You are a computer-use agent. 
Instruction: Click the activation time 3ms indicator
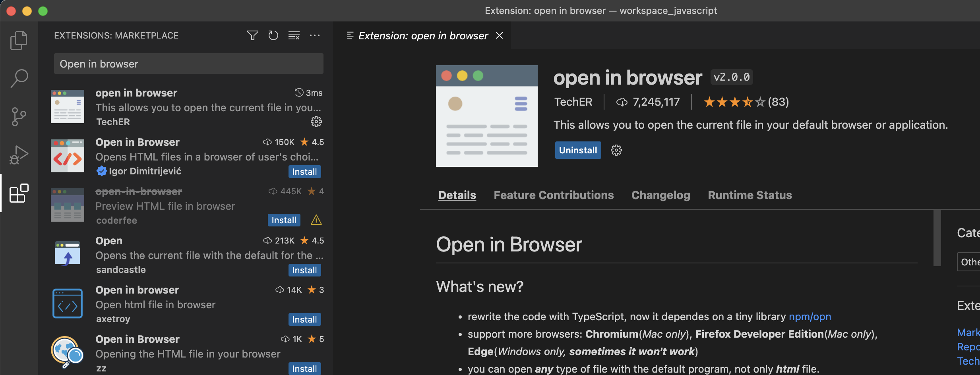(308, 93)
